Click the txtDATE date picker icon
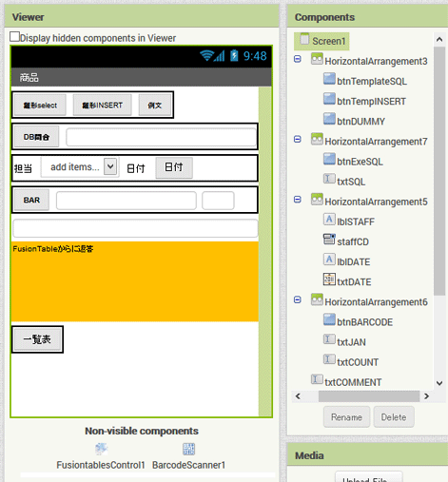The height and width of the screenshot is (482, 448). point(329,280)
